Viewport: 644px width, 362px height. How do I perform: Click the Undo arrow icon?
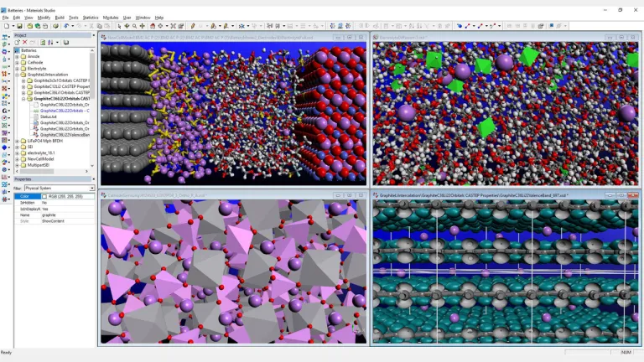click(x=67, y=26)
